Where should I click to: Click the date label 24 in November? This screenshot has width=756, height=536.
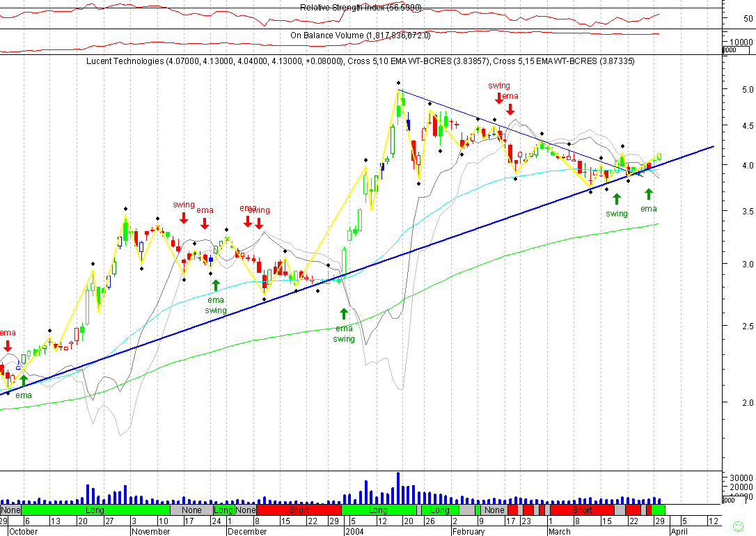(x=216, y=521)
